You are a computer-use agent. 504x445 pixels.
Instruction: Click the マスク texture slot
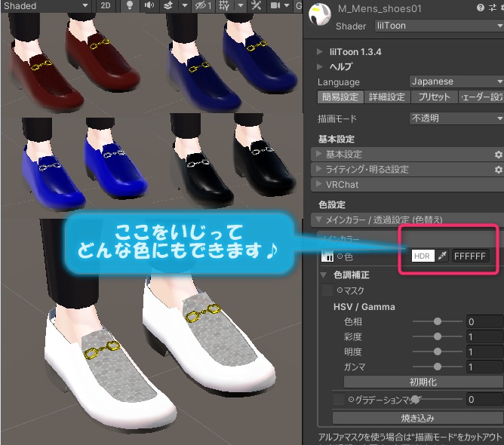pyautogui.click(x=327, y=290)
